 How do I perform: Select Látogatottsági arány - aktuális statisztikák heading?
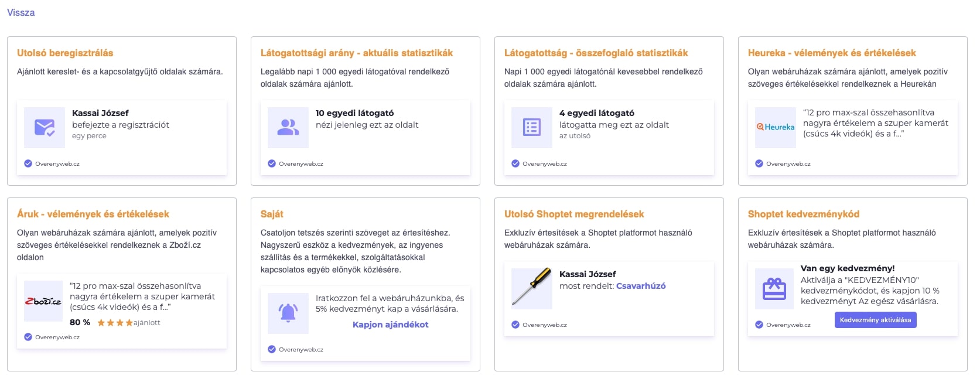(x=357, y=53)
